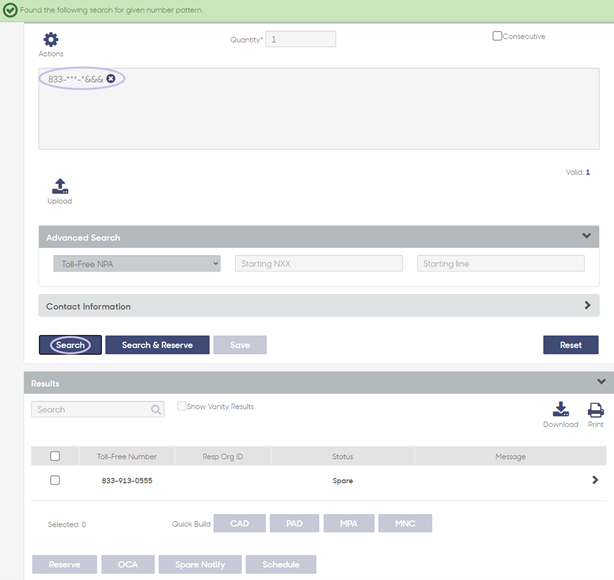Expand the Contact Information section

(x=587, y=305)
